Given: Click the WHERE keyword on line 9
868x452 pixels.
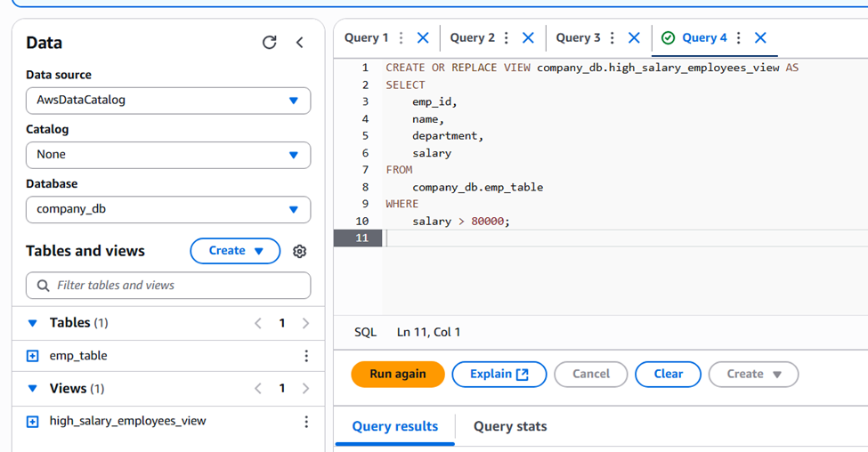Looking at the screenshot, I should (x=402, y=204).
